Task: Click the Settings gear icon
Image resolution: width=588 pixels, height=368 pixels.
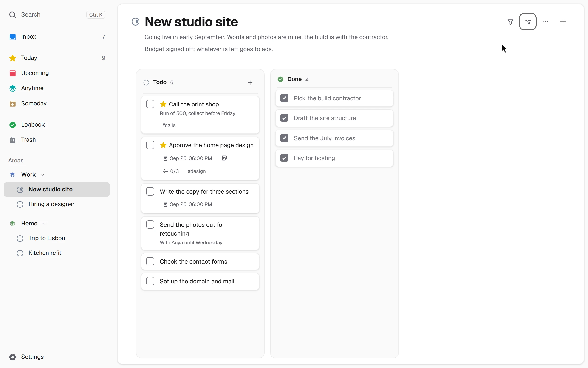Action: (12, 357)
